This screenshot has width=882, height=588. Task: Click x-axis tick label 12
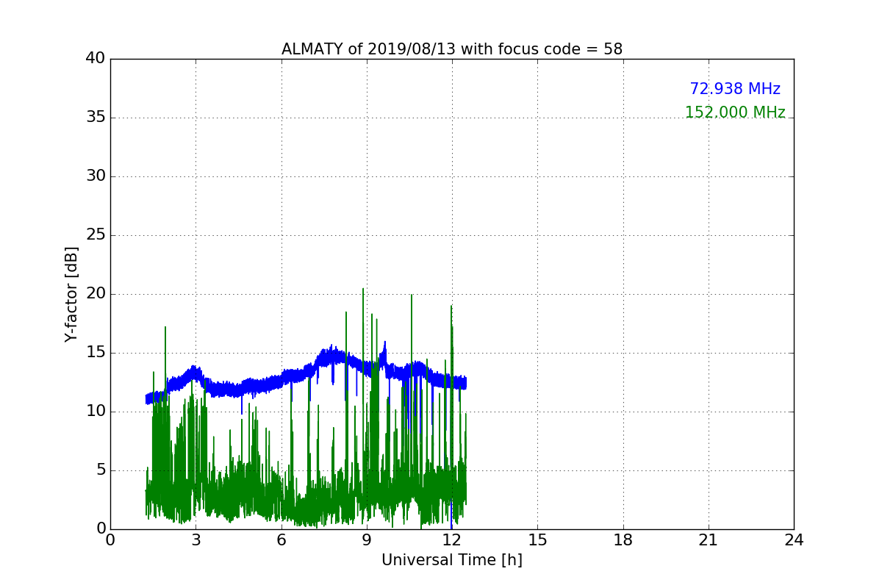tap(452, 540)
